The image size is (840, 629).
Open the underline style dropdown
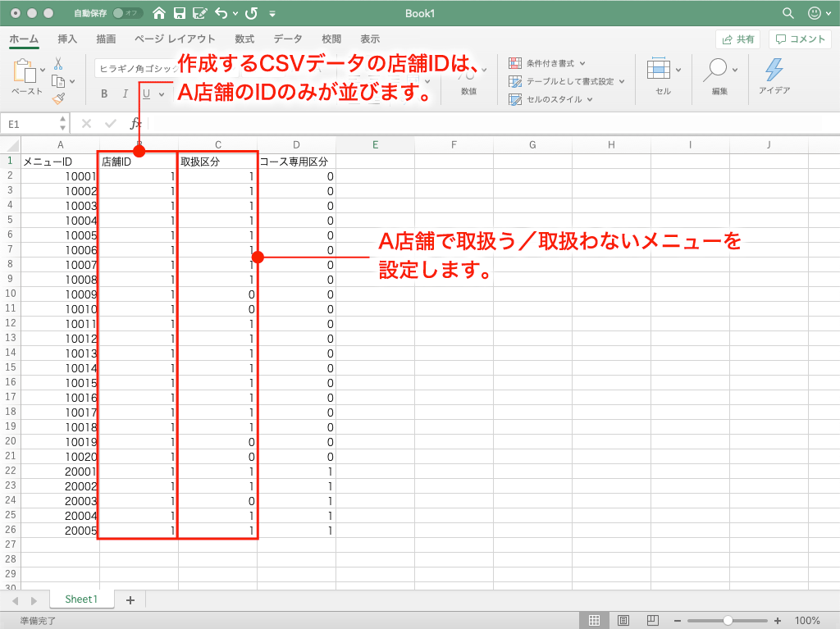pos(162,94)
